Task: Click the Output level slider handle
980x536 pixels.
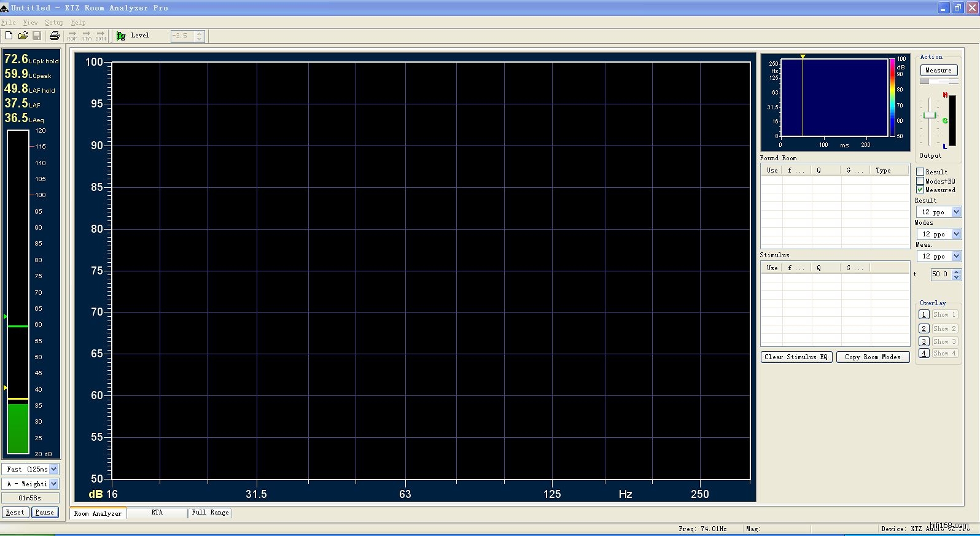Action: pyautogui.click(x=930, y=115)
